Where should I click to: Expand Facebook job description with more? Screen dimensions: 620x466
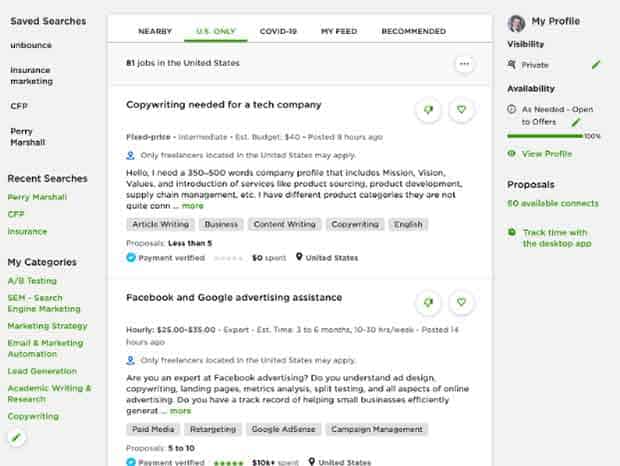coord(180,411)
